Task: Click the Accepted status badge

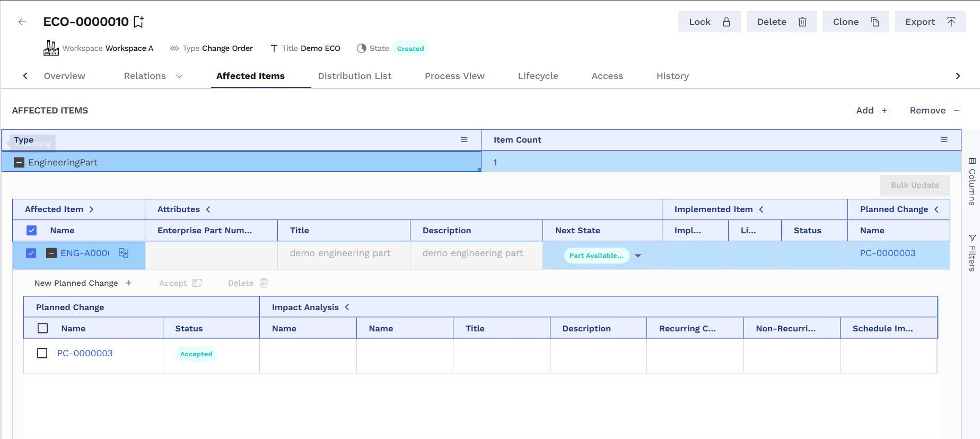Action: [196, 354]
